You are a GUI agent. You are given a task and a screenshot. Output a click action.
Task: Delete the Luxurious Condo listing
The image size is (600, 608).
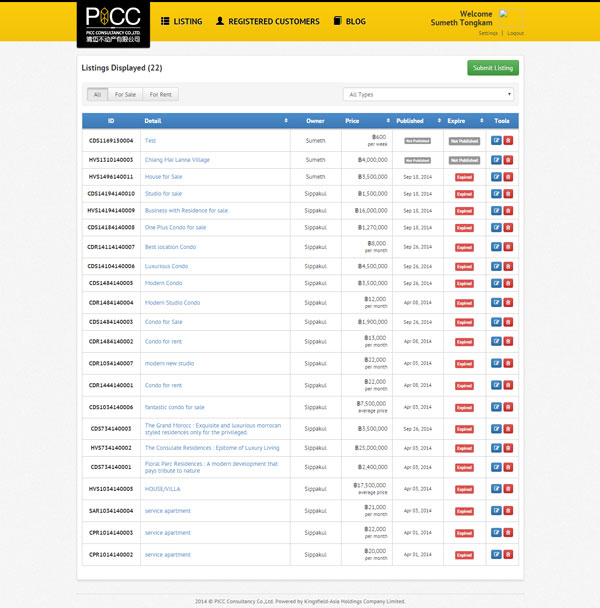coord(508,266)
